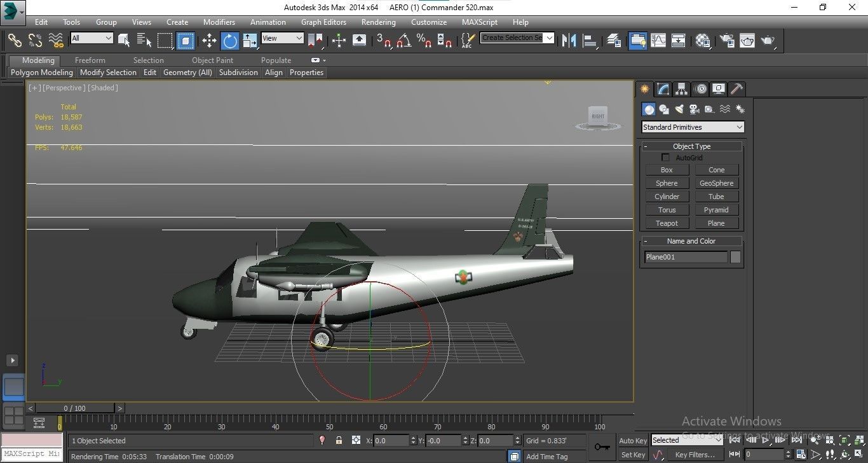This screenshot has width=868, height=463.
Task: Toggle Window/Crossing selection mode
Action: coord(185,40)
